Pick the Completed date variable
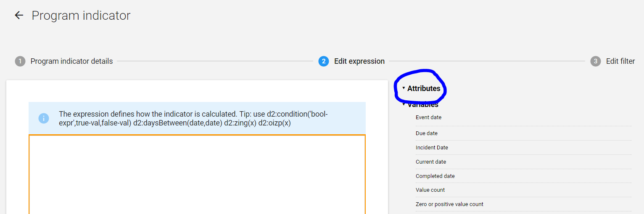The image size is (644, 214). [435, 176]
